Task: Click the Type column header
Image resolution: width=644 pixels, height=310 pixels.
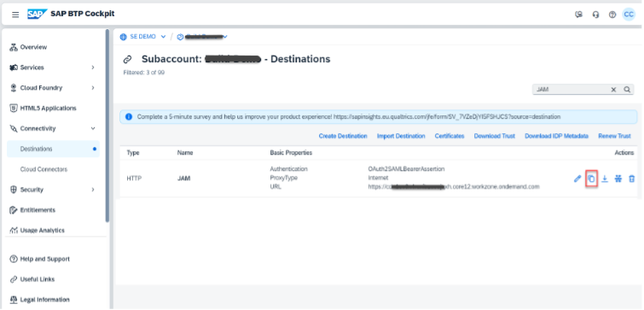Action: (x=133, y=153)
